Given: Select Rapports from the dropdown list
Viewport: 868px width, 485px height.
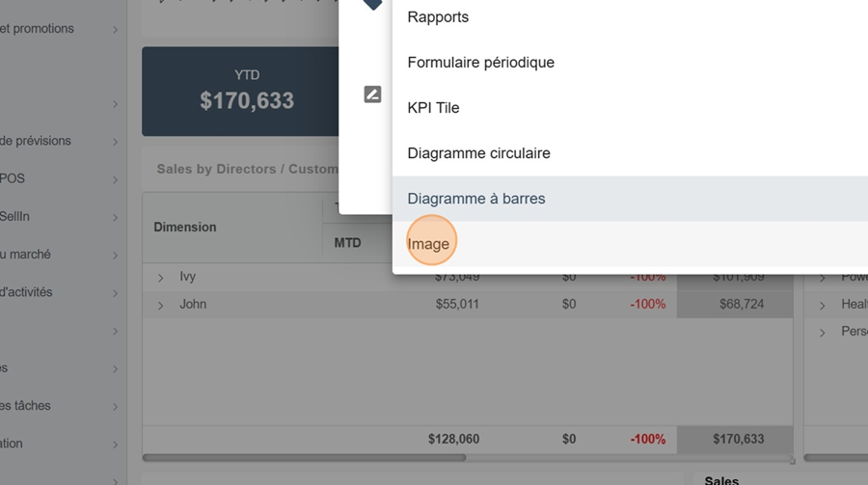Looking at the screenshot, I should [438, 17].
